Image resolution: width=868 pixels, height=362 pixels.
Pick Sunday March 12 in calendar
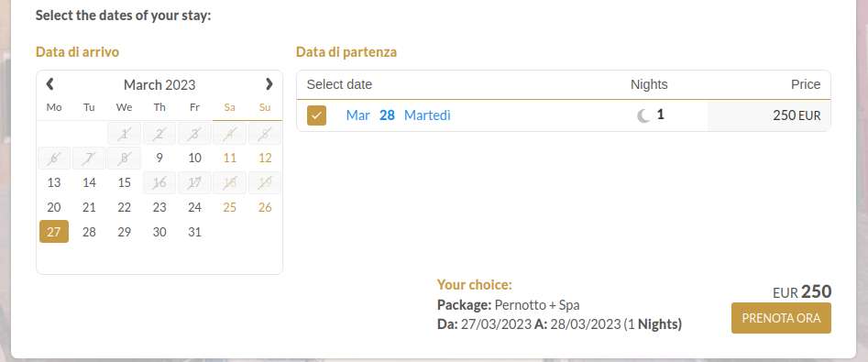point(265,159)
